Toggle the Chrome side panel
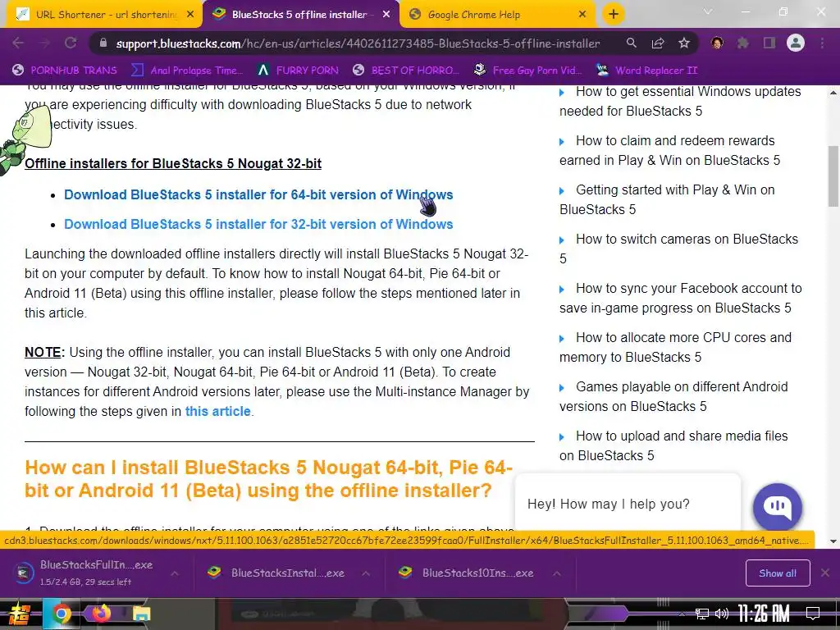Image resolution: width=840 pixels, height=630 pixels. 769,43
